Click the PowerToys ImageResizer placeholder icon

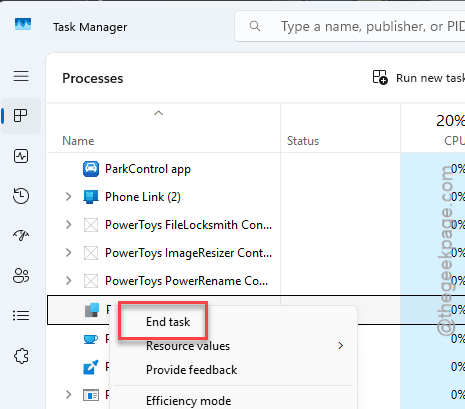point(91,253)
